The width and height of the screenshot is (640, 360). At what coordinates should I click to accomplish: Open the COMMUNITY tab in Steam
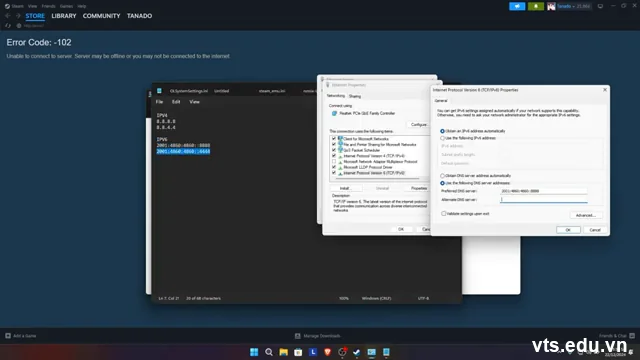[101, 16]
